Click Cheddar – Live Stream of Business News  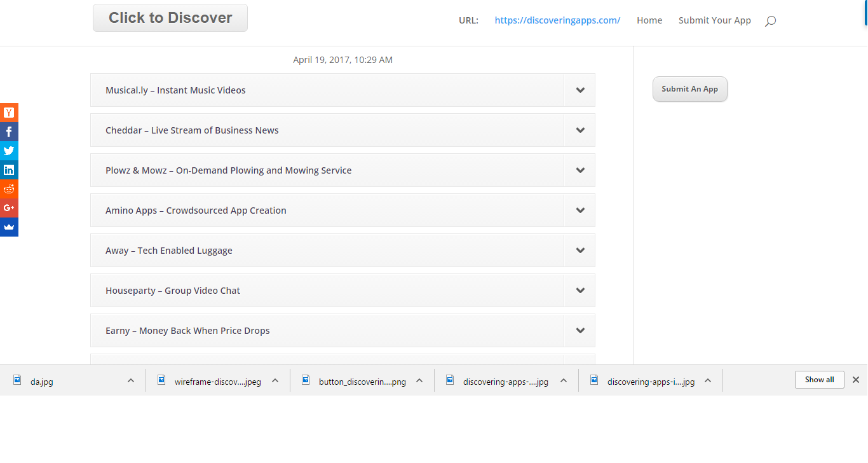(192, 130)
